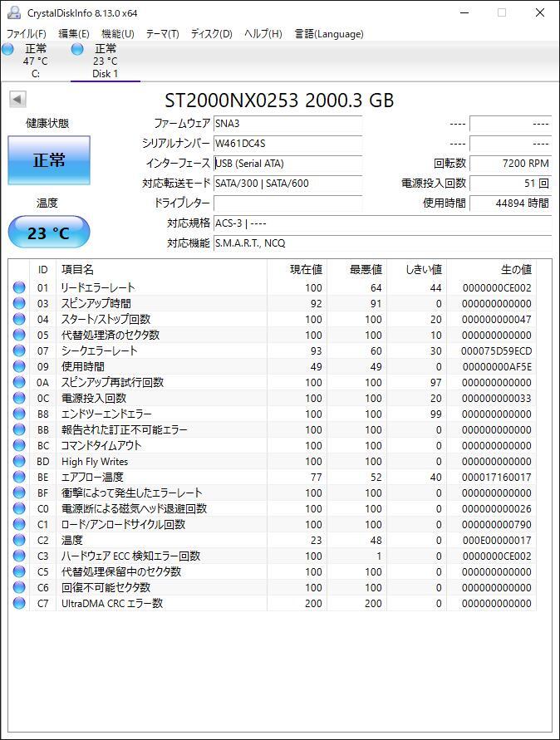Click the firmware field SNA3
This screenshot has width=560, height=740.
[x=287, y=124]
